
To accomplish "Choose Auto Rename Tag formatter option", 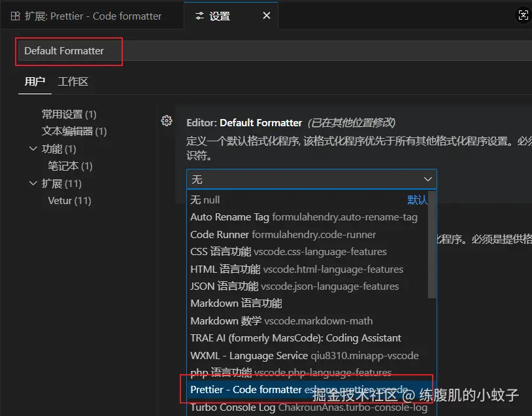I will coord(308,217).
